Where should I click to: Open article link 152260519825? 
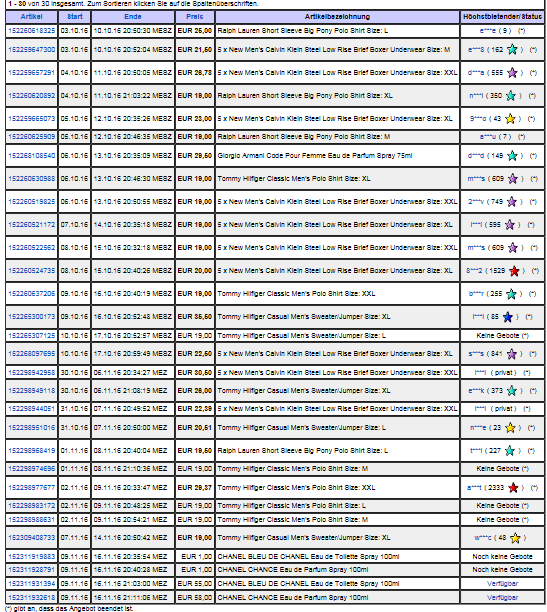(32, 202)
